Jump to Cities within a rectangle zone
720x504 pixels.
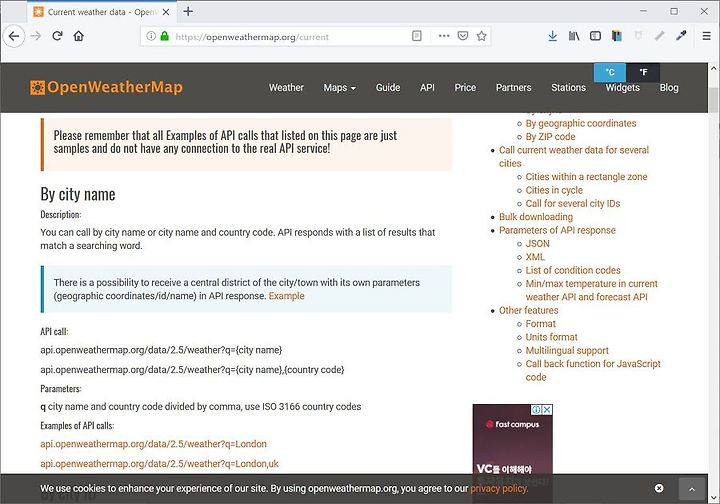[x=586, y=177]
